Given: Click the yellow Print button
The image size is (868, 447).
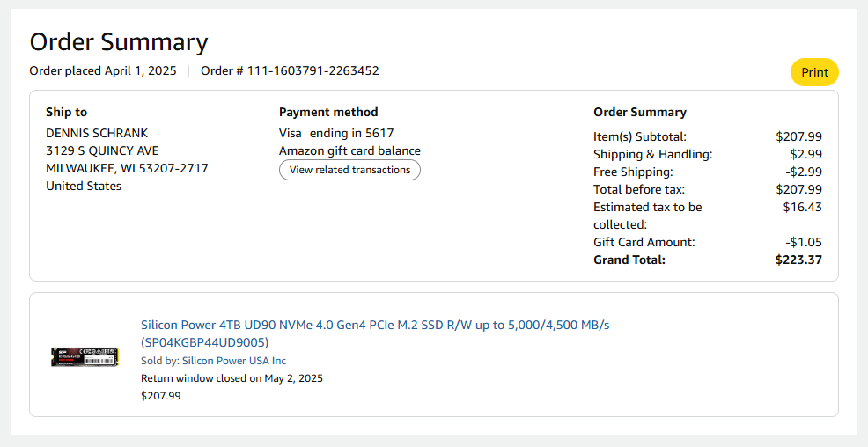Looking at the screenshot, I should pyautogui.click(x=814, y=72).
